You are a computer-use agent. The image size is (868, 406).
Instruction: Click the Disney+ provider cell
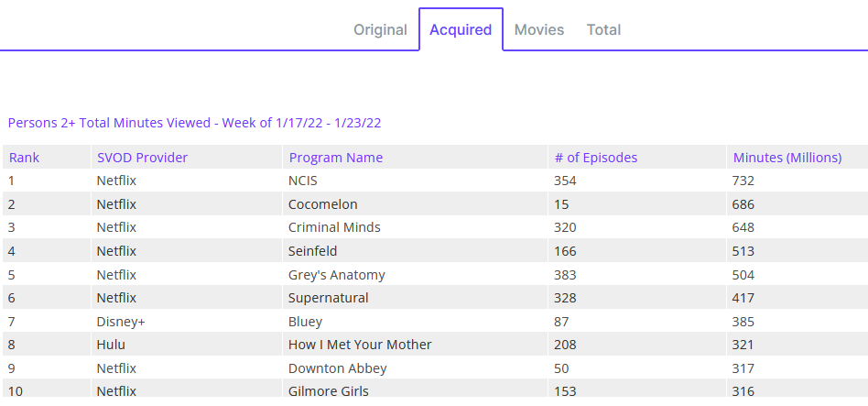(x=121, y=322)
